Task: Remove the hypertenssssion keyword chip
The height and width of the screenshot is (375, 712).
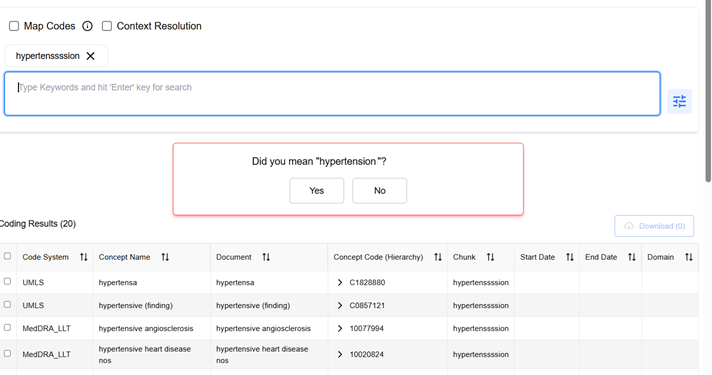Action: [x=90, y=56]
